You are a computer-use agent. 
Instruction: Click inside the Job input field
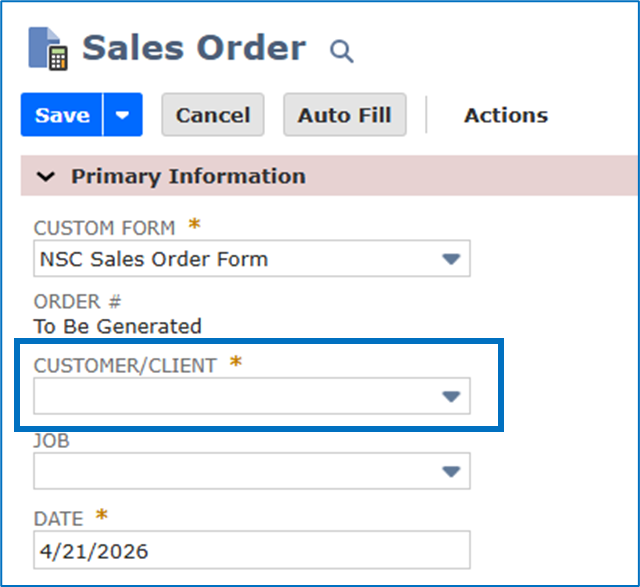pos(230,470)
